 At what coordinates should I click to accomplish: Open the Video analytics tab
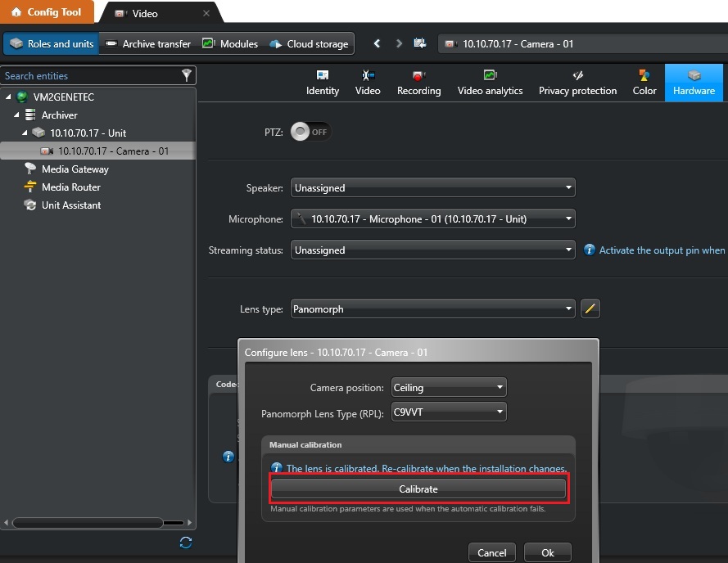pyautogui.click(x=490, y=83)
